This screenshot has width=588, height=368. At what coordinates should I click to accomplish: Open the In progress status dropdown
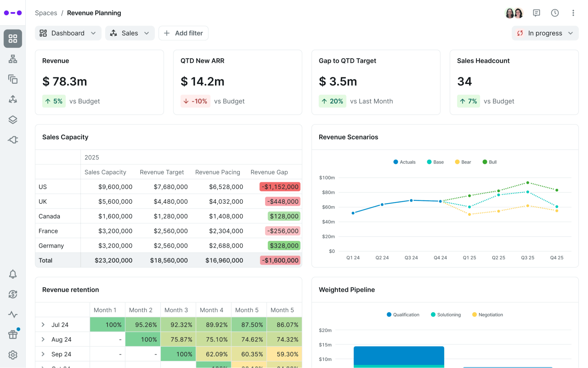coord(544,33)
